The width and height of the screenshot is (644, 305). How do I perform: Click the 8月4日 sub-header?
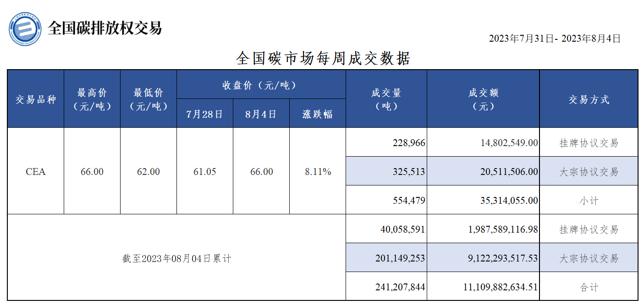coord(261,114)
